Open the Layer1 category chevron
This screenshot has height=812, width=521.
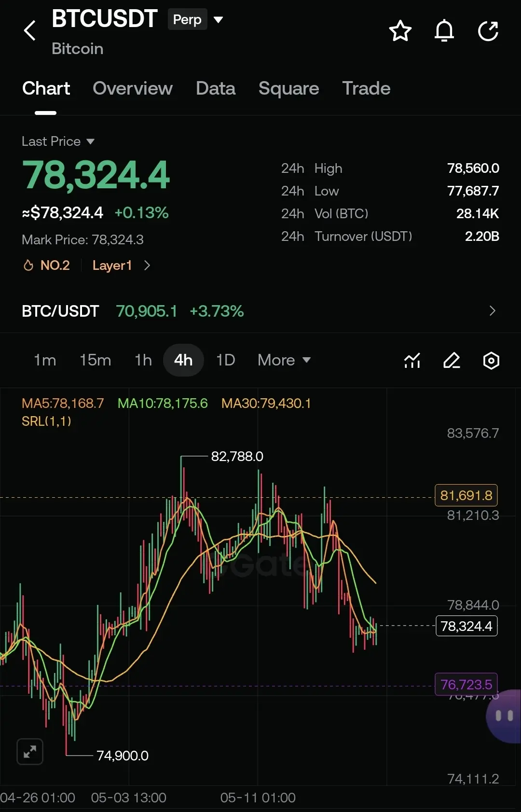pos(147,265)
